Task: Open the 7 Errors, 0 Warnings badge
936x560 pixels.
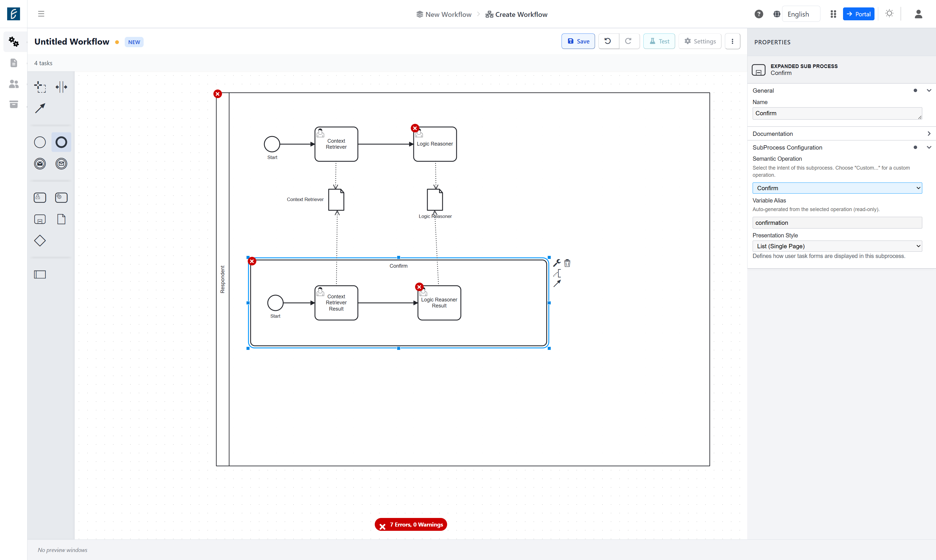Action: coord(411,525)
